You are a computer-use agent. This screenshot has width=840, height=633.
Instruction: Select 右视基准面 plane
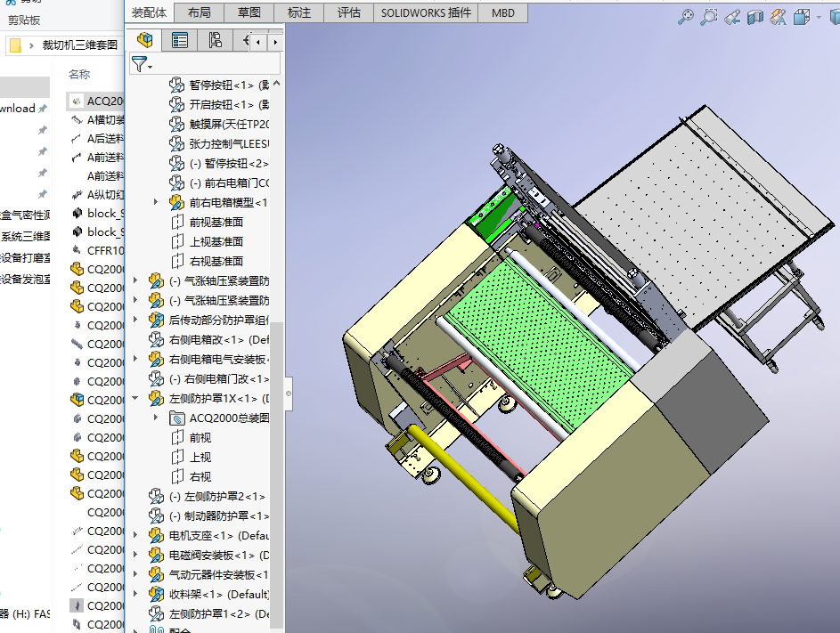click(207, 262)
